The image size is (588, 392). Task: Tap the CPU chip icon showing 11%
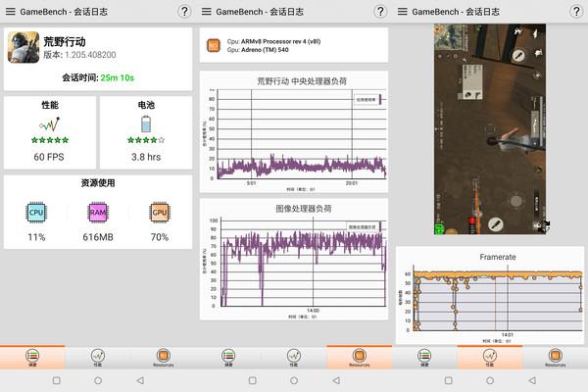coord(36,213)
